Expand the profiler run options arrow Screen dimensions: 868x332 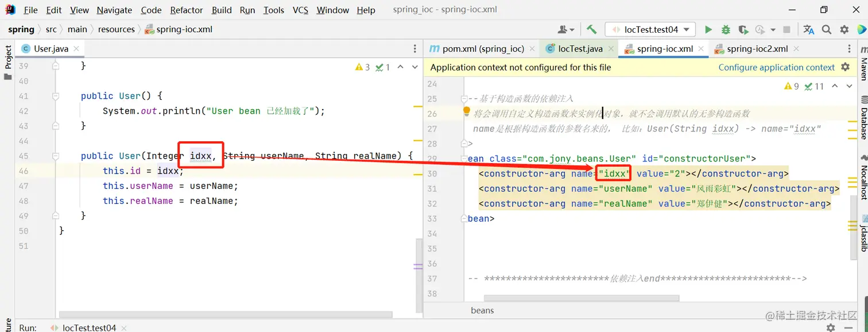click(x=773, y=30)
